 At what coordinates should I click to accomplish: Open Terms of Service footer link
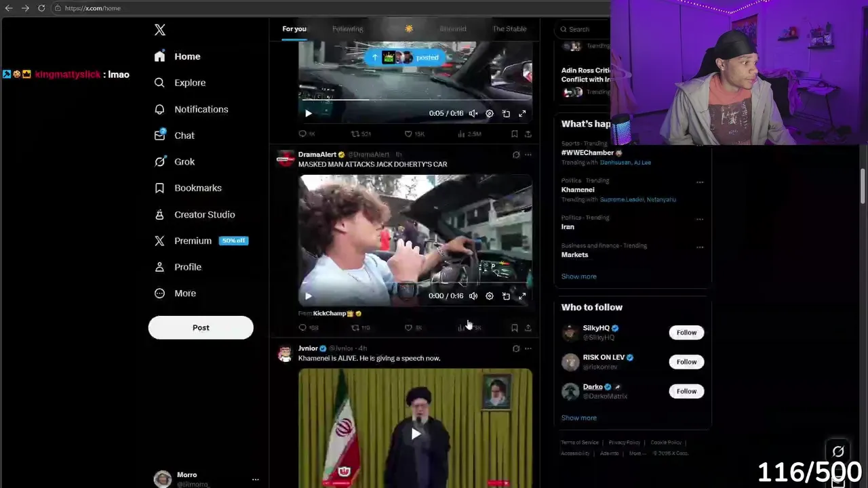coord(580,443)
